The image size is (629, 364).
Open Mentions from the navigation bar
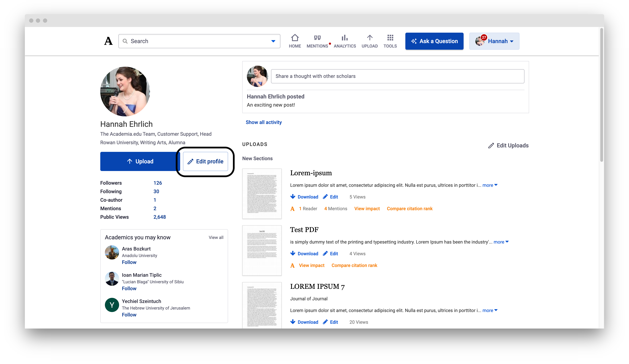point(317,38)
